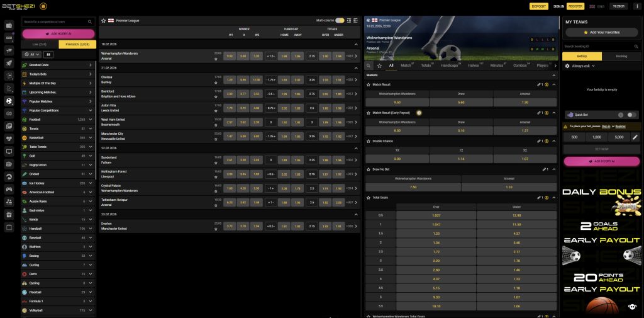The image size is (644, 318).
Task: Open favorite markets star tab in match panel
Action: click(x=379, y=65)
